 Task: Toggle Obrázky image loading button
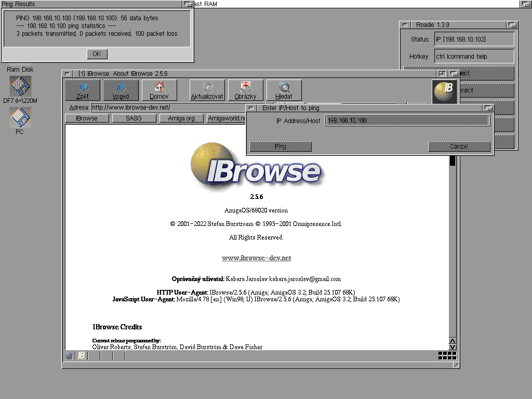pyautogui.click(x=245, y=90)
